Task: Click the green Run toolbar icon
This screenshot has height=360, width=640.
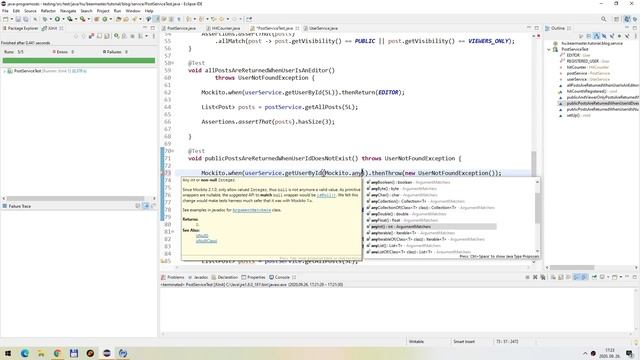Action: click(x=57, y=19)
